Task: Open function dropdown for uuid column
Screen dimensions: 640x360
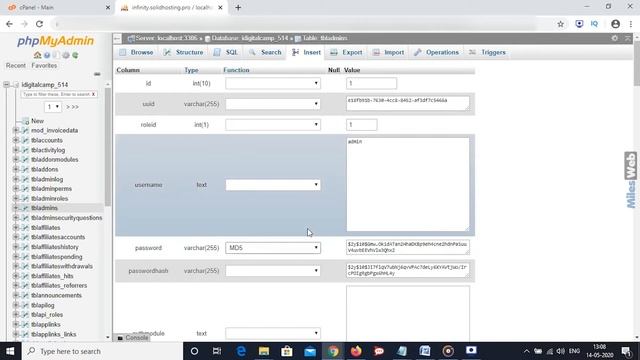Action: (273, 104)
